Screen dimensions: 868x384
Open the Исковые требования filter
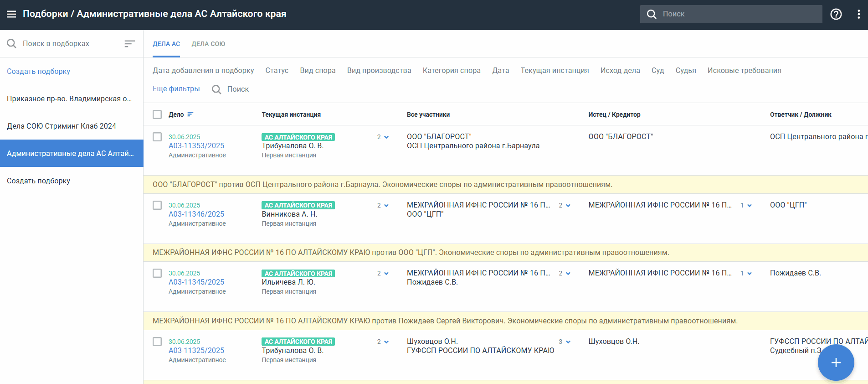744,70
